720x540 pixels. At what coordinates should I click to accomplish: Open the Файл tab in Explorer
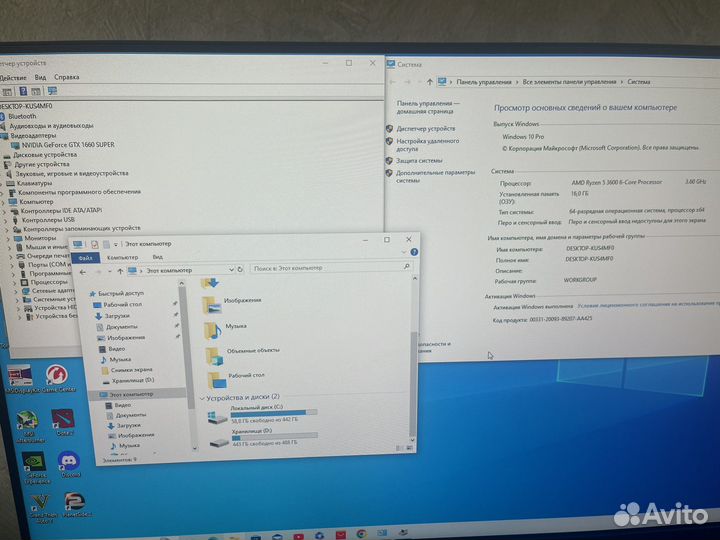click(85, 257)
